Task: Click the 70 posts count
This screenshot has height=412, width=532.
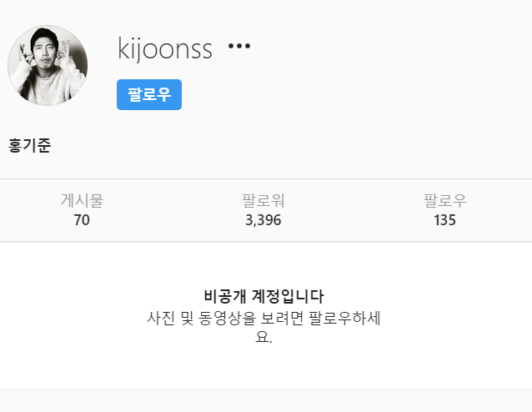Action: 82,220
